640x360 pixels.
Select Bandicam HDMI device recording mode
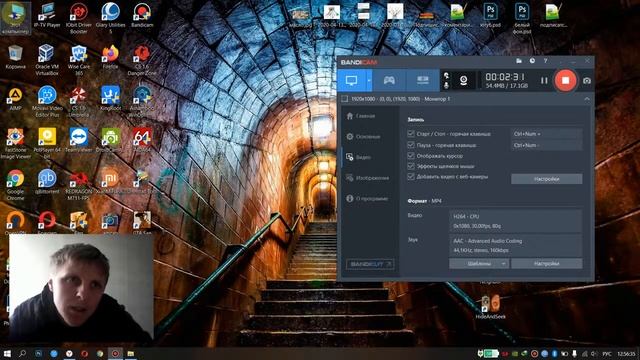tap(422, 80)
